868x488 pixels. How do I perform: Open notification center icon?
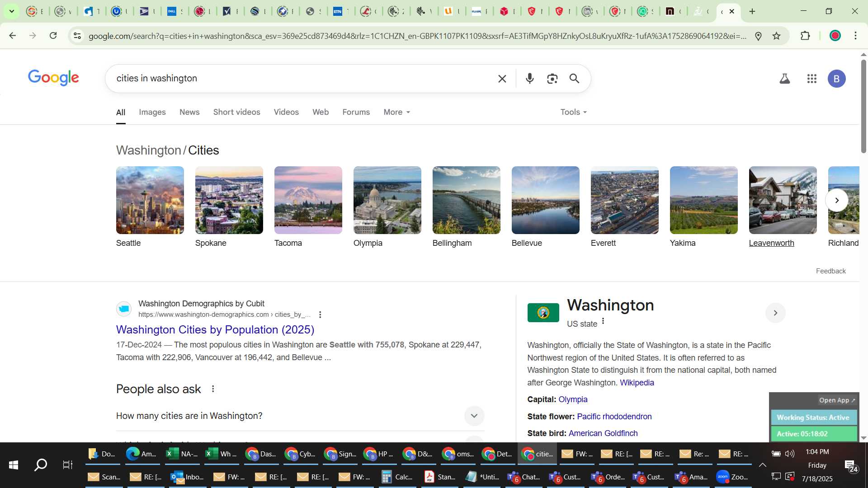click(852, 466)
